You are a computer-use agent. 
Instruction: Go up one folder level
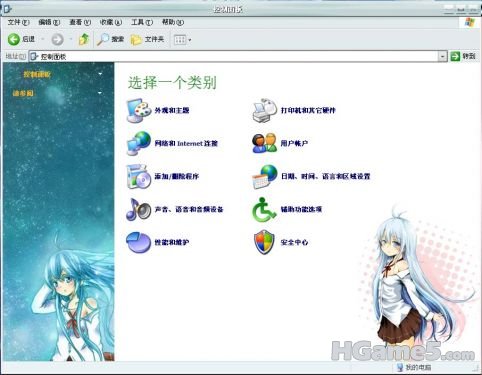click(84, 39)
